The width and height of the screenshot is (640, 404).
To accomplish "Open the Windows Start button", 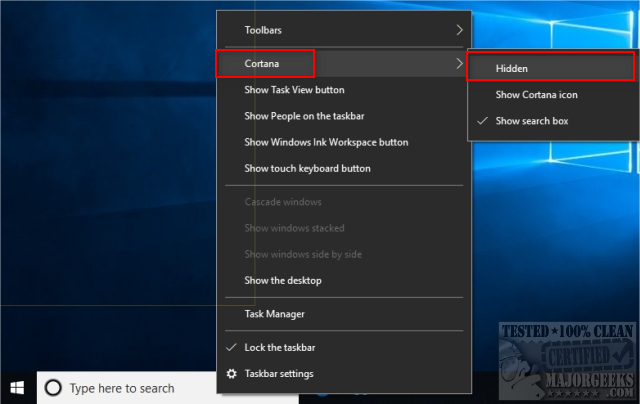I will point(17,388).
